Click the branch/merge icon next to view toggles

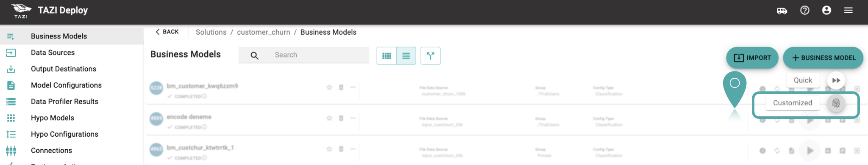point(431,56)
